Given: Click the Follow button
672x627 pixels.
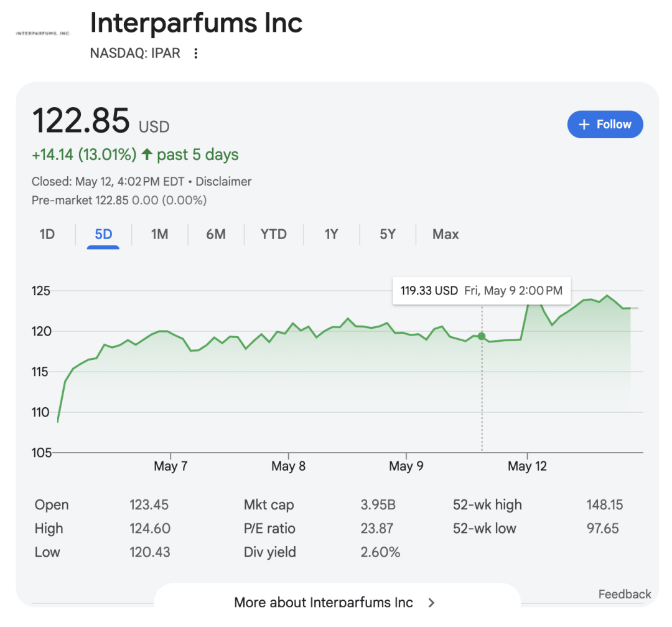Looking at the screenshot, I should point(605,125).
